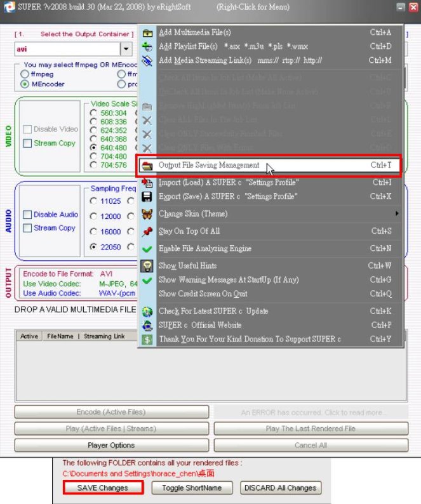This screenshot has height=504, width=421.
Task: Select Show Credit Screen On Quit
Action: click(270, 294)
